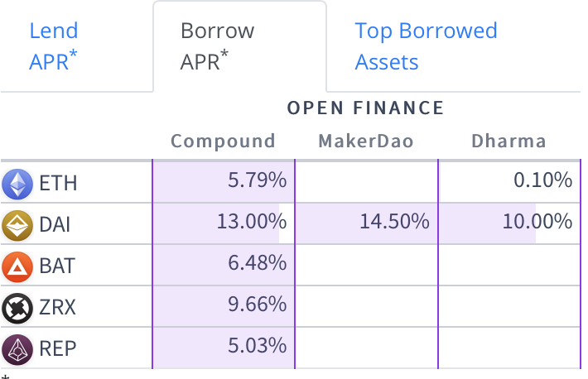Click the purple REP Augur icon
The image size is (588, 379).
pyautogui.click(x=17, y=349)
